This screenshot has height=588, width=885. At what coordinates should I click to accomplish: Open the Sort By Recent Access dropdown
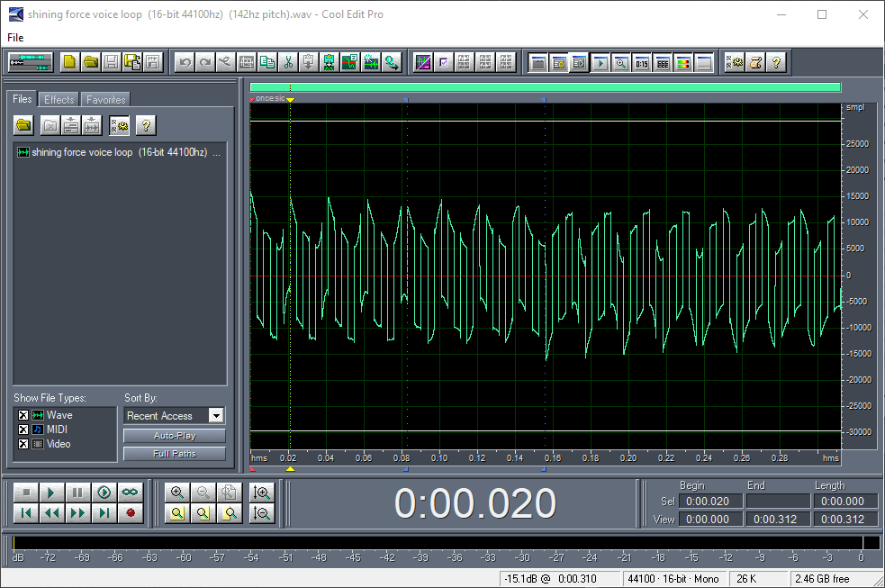[215, 415]
